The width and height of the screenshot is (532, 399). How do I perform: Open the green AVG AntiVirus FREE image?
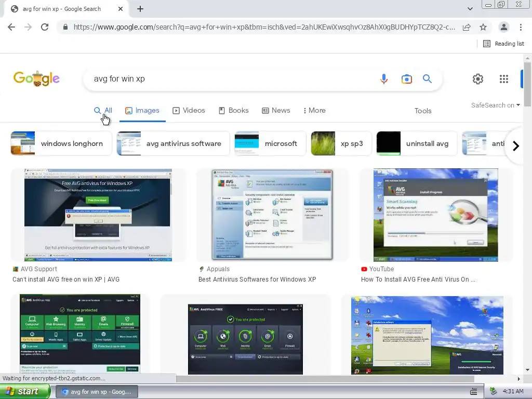[79, 334]
